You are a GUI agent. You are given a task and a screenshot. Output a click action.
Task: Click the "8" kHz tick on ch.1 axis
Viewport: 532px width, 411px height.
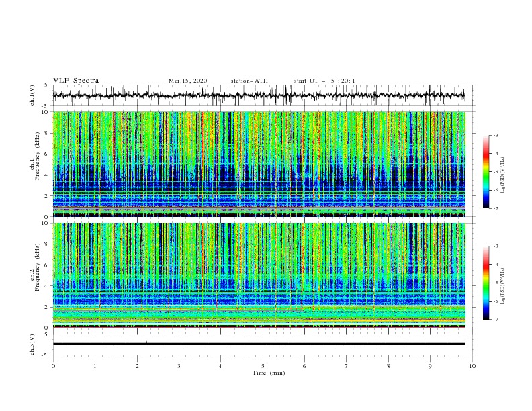coord(48,133)
